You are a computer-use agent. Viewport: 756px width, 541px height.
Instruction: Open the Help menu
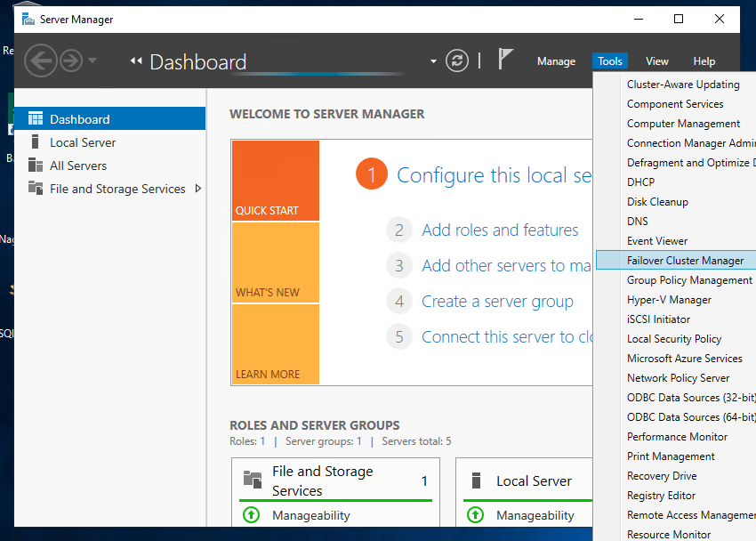coord(704,61)
